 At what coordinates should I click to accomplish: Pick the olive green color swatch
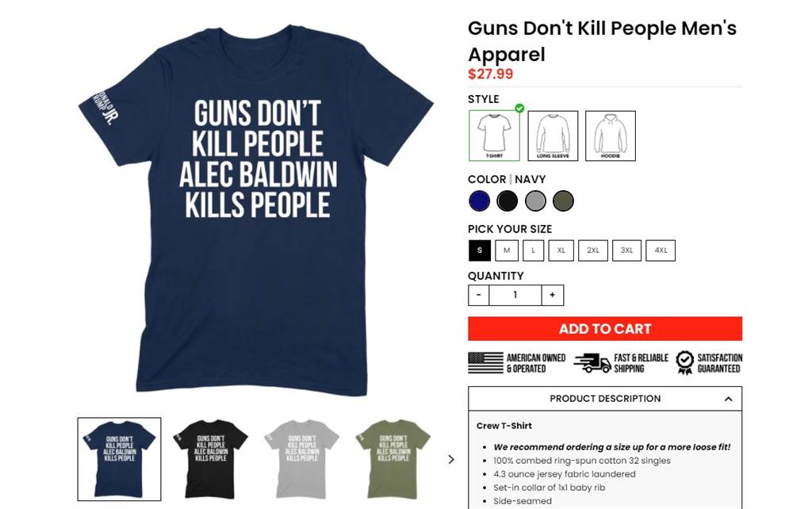click(x=563, y=201)
